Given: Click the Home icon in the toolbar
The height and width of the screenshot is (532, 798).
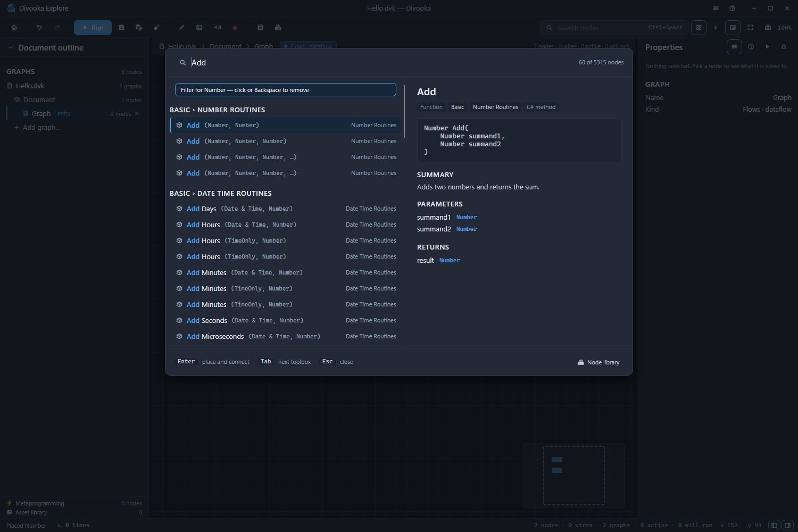Looking at the screenshot, I should click(x=14, y=28).
